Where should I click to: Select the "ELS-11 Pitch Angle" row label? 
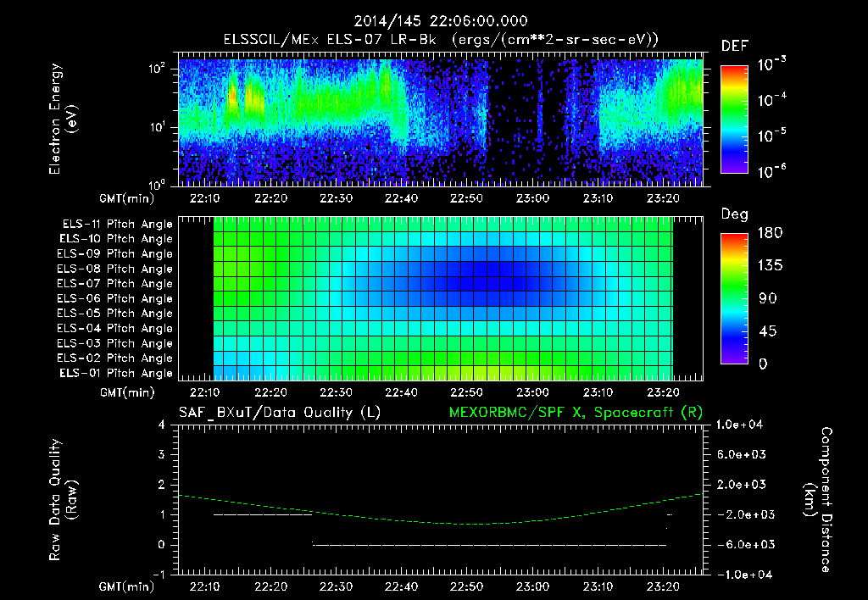(117, 225)
